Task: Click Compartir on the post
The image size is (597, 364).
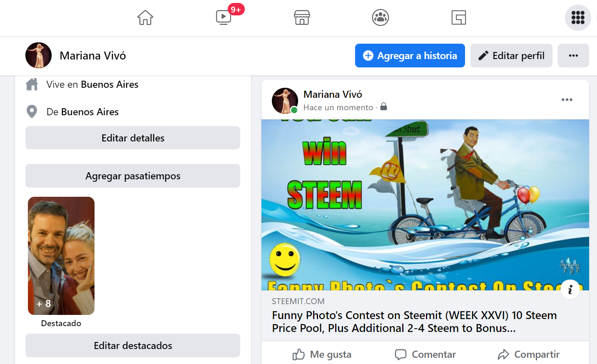Action: click(x=528, y=354)
